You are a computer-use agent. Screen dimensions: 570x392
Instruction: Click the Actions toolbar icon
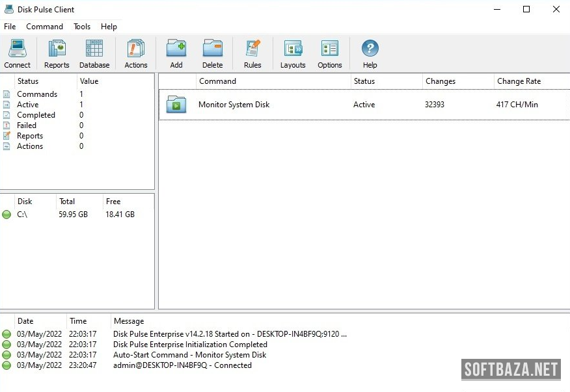pos(136,53)
